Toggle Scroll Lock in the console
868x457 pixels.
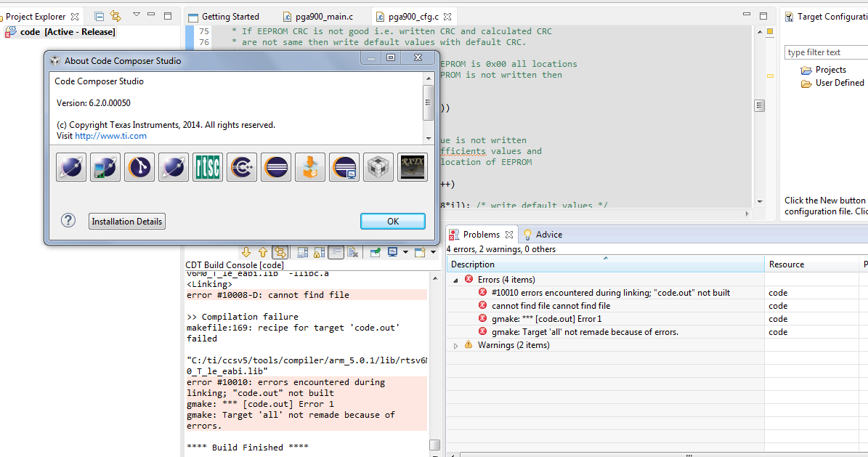coord(320,253)
